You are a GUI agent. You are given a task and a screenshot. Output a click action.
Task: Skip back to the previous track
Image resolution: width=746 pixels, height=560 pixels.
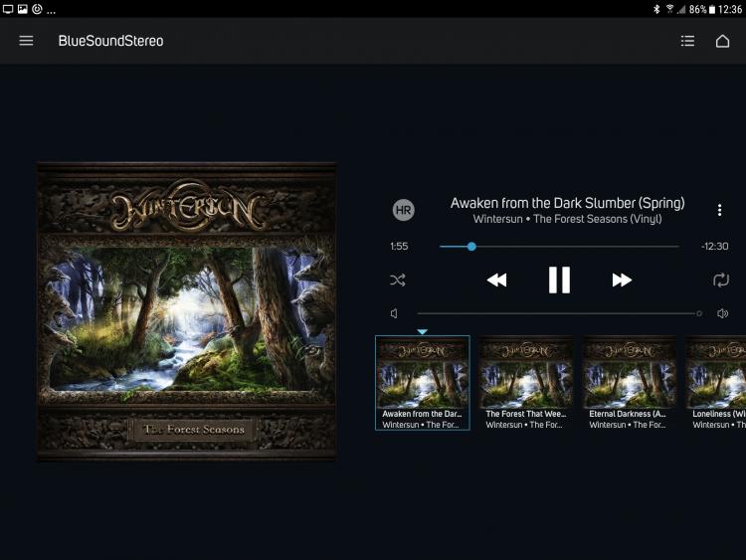pyautogui.click(x=496, y=280)
